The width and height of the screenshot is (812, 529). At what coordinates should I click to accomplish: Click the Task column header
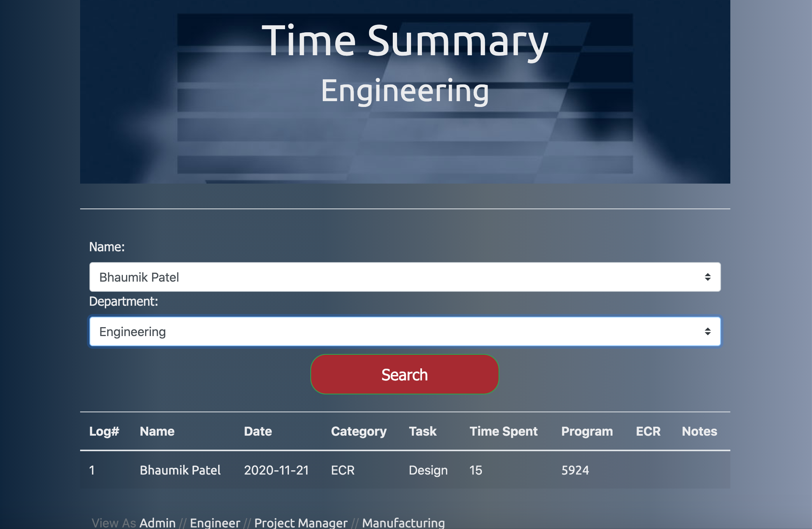423,431
